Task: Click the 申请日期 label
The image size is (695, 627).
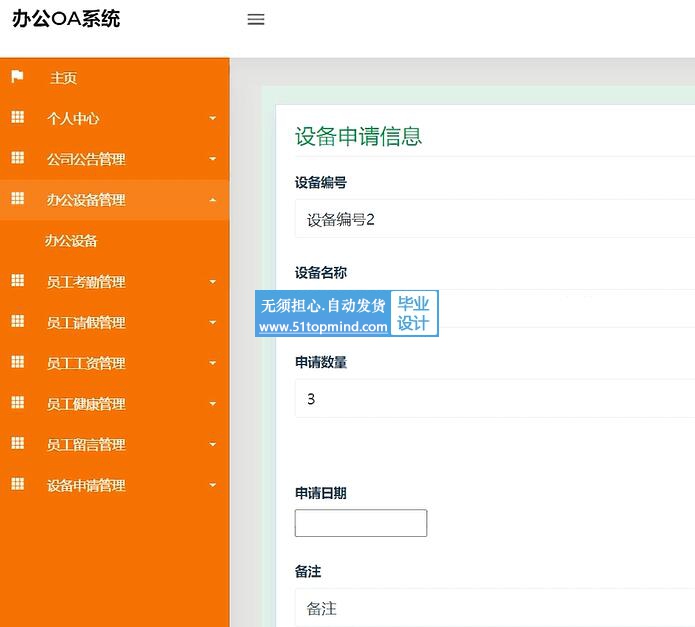Action: point(321,493)
